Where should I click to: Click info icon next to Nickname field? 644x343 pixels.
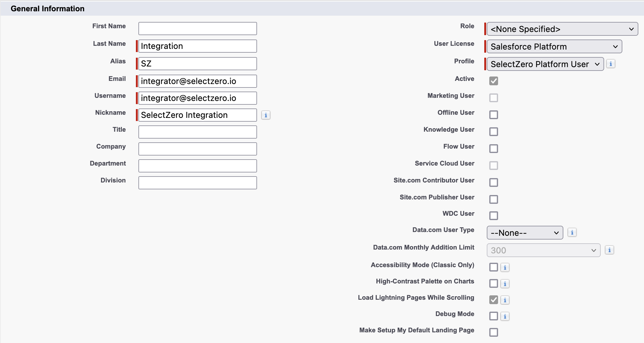click(x=266, y=115)
